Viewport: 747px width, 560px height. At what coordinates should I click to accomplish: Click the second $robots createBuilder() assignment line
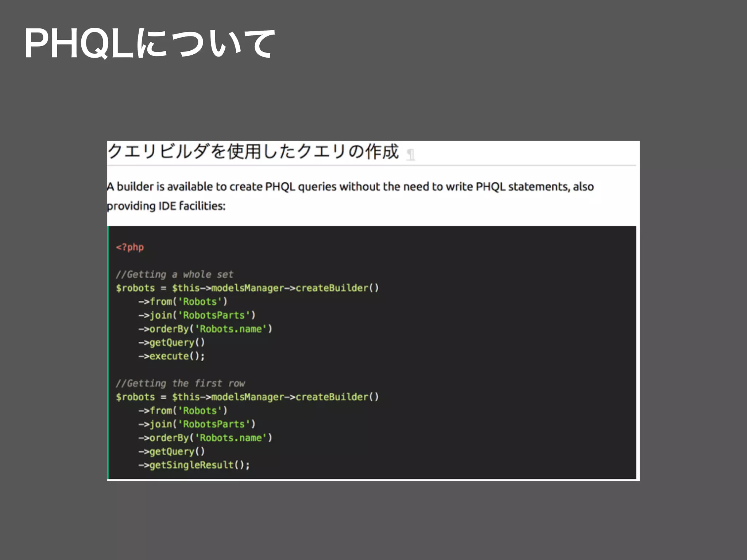247,397
